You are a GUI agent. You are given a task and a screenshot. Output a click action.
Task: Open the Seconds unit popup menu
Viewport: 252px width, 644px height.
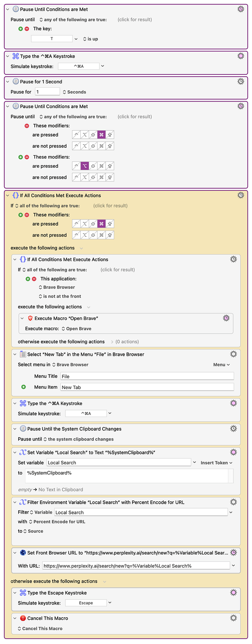(x=75, y=92)
